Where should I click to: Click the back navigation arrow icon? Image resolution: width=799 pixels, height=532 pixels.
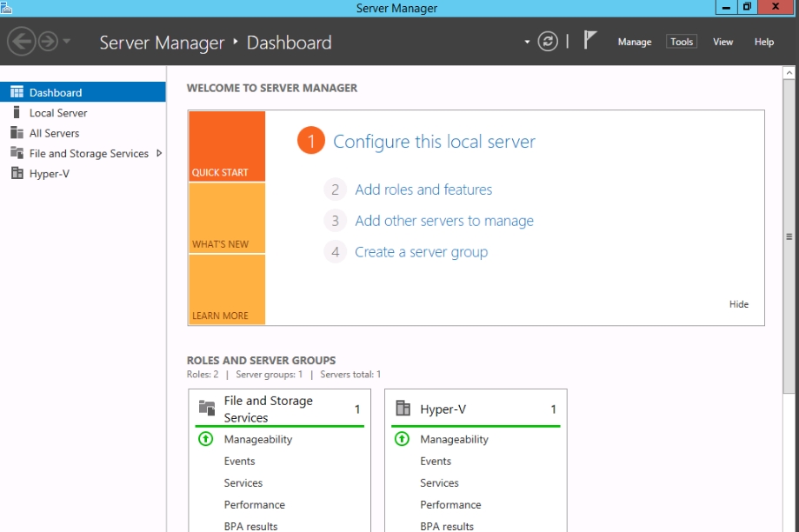click(x=21, y=41)
